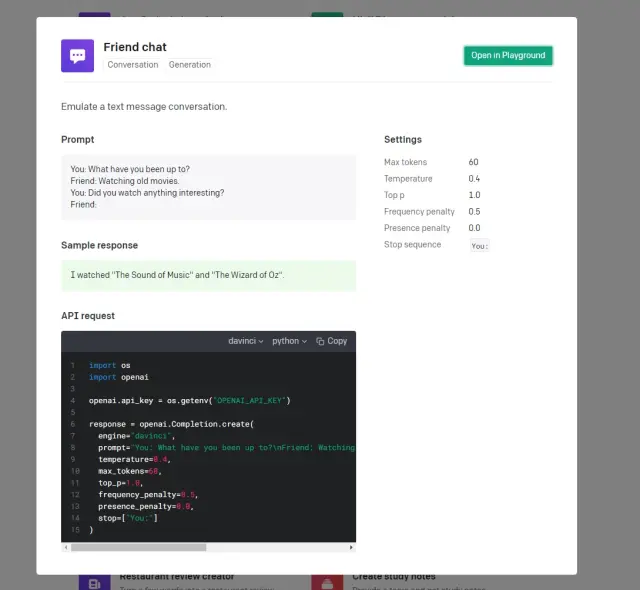
Task: Click the Restaurant review creator icon
Action: coord(95,582)
